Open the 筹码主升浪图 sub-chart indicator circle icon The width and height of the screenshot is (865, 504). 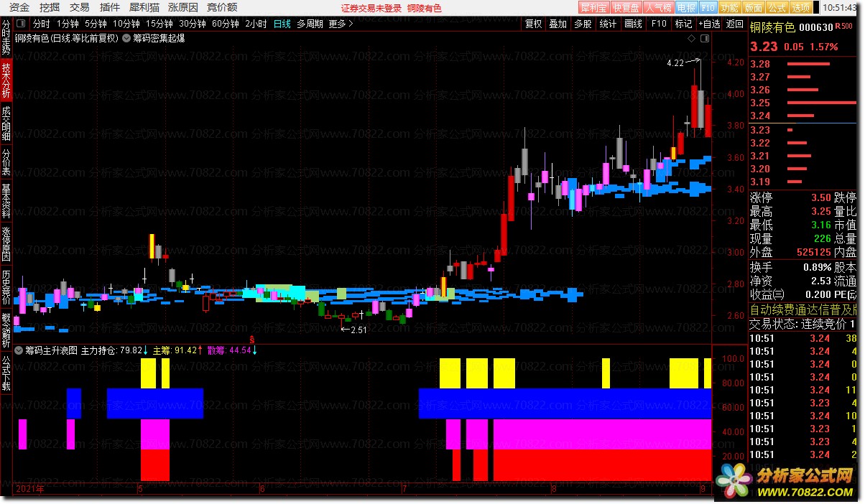(x=19, y=351)
